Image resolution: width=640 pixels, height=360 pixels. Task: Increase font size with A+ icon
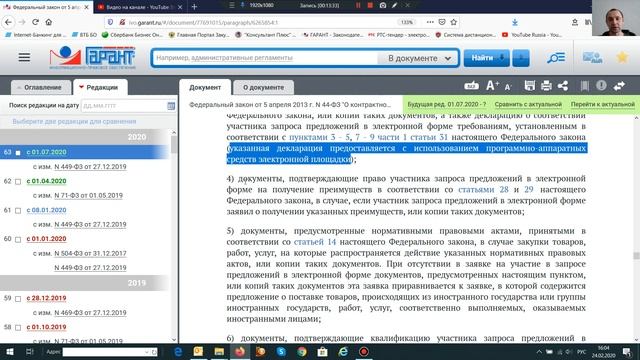pos(492,86)
